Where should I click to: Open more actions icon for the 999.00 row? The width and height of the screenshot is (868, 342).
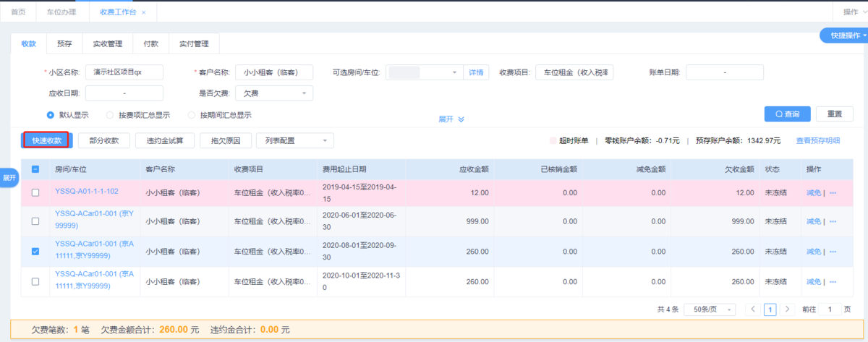[833, 221]
